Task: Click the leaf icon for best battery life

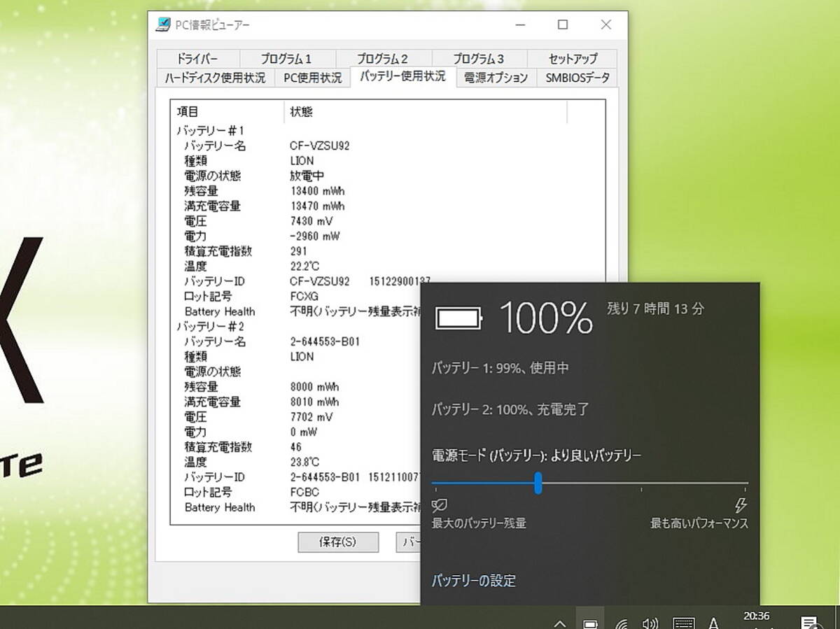Action: coord(440,505)
